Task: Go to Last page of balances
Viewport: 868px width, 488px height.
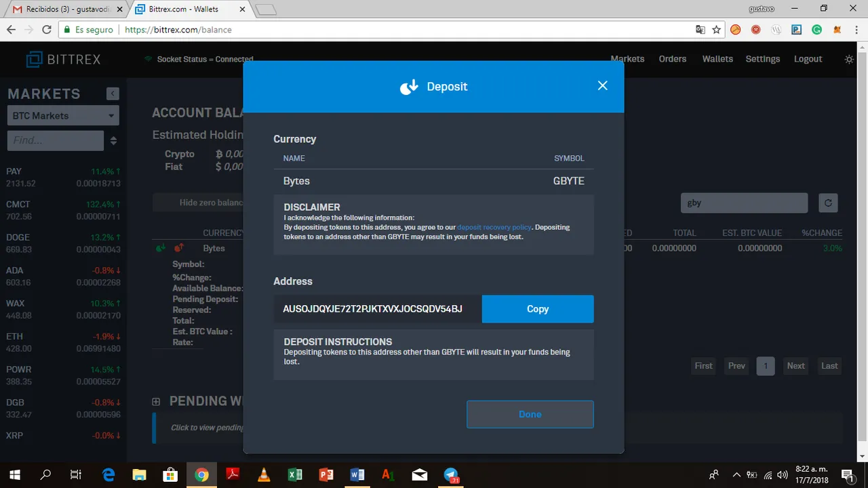Action: (829, 366)
